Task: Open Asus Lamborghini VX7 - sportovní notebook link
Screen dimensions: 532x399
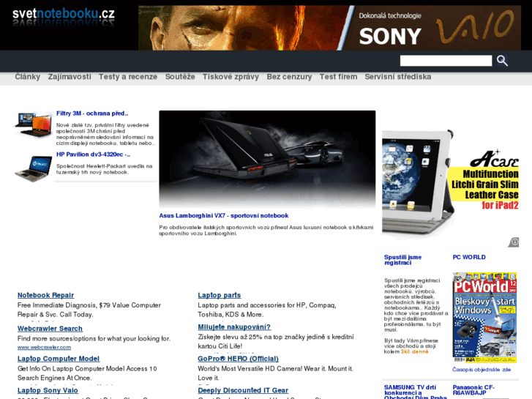Action: [224, 216]
